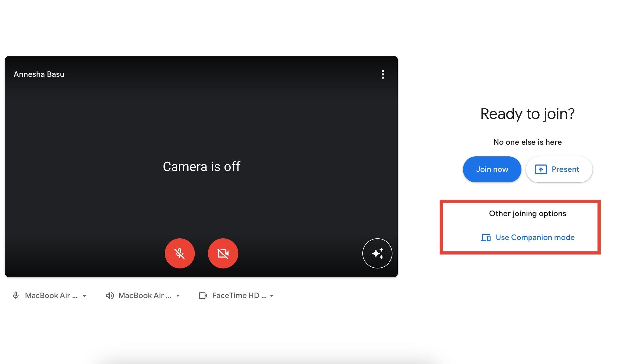The width and height of the screenshot is (637, 364).
Task: Expand Other joining options section
Action: pos(527,213)
